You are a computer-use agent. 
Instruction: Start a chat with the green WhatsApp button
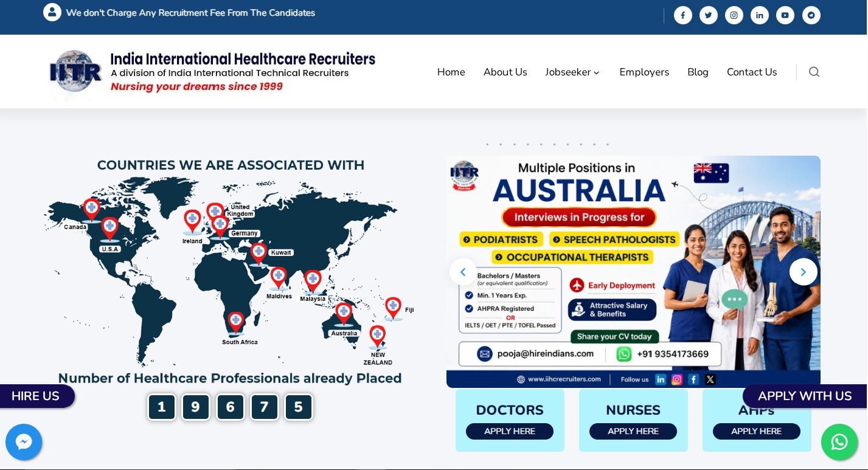point(839,442)
